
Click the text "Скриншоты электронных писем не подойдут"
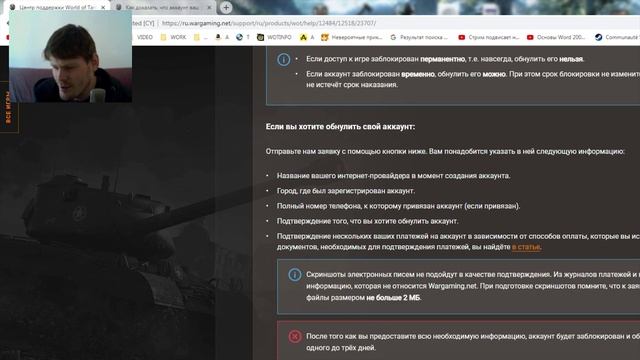tap(385, 275)
